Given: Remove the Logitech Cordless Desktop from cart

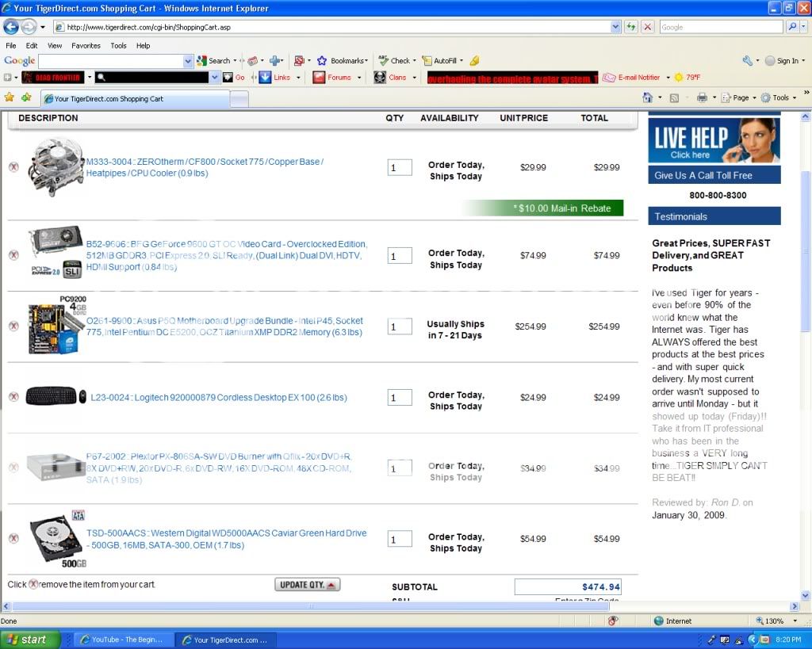Looking at the screenshot, I should 13,397.
